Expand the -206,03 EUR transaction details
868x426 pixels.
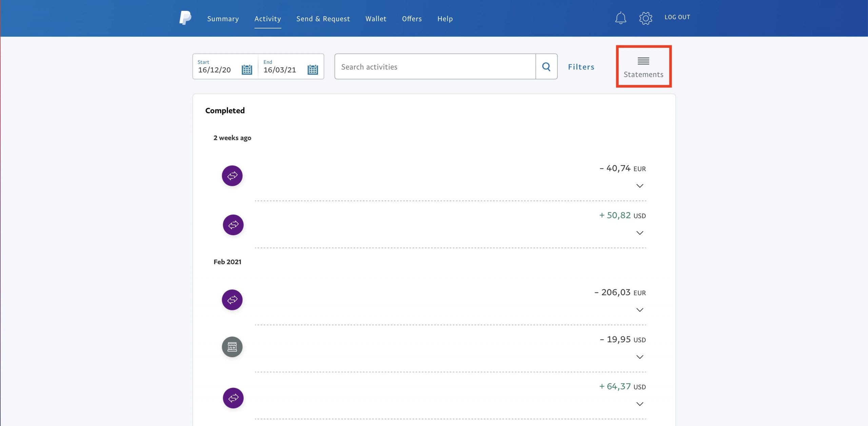tap(639, 310)
